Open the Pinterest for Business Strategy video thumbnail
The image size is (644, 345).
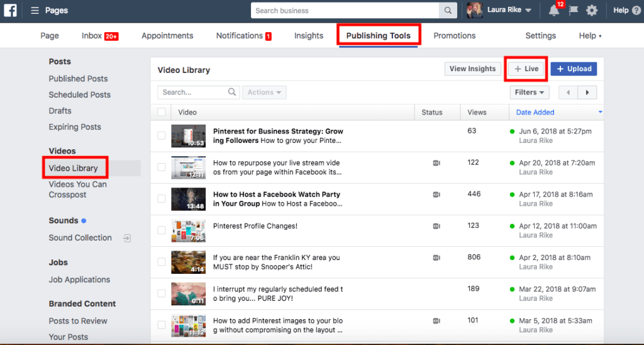tap(189, 136)
